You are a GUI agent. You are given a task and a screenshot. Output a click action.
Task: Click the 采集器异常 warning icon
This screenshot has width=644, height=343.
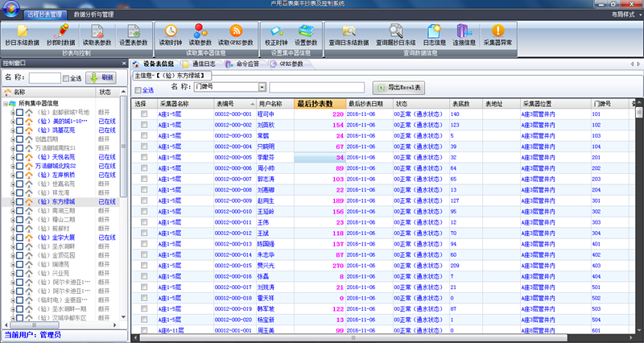pyautogui.click(x=497, y=31)
